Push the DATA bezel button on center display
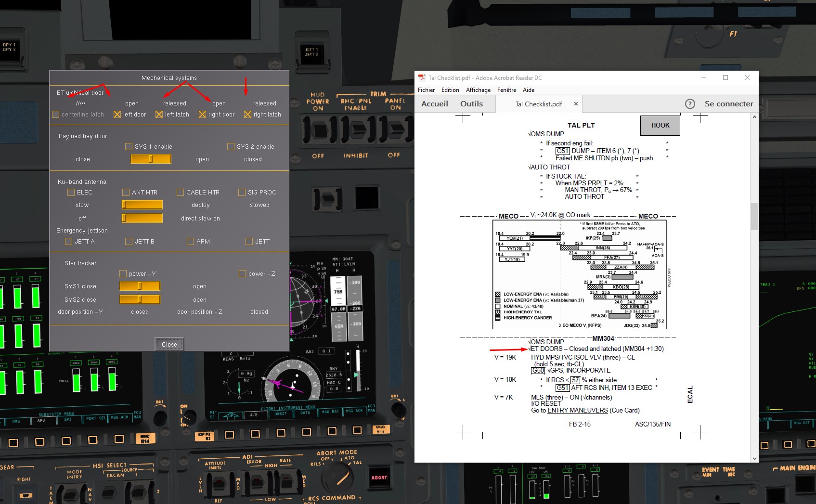This screenshot has height=504, width=816. click(306, 432)
